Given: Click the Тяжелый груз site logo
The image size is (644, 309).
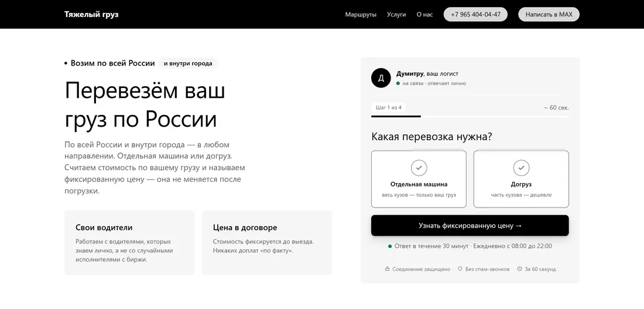Looking at the screenshot, I should pos(91,15).
